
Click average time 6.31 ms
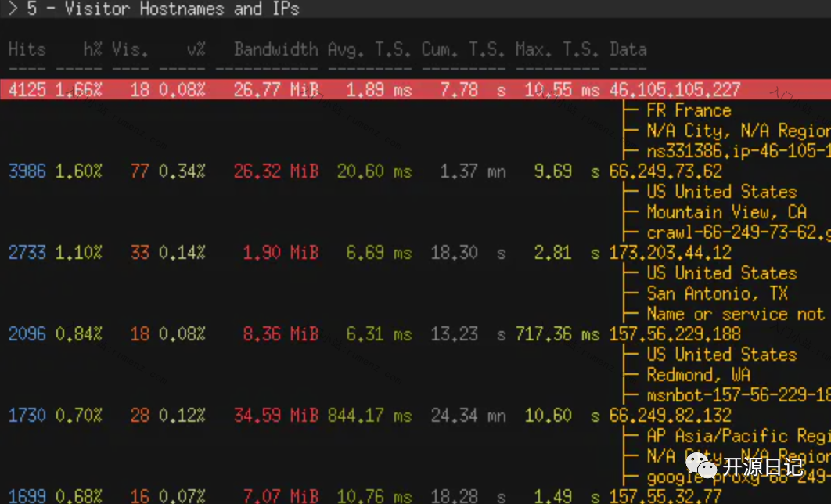379,334
